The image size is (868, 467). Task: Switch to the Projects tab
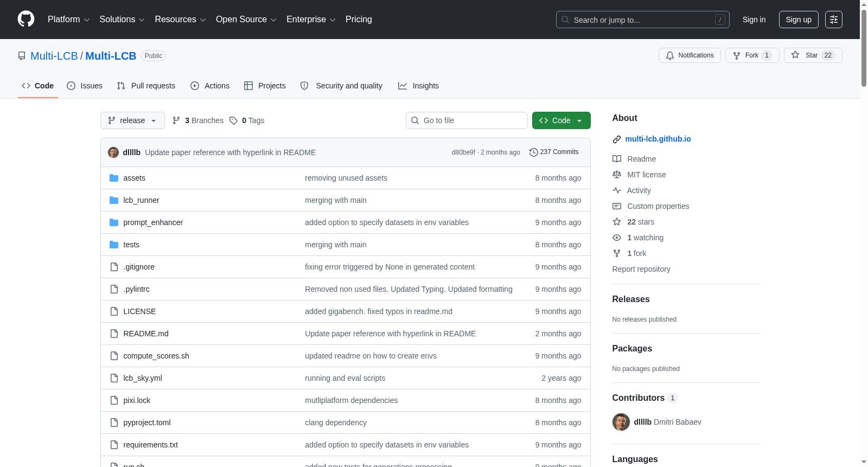[x=265, y=86]
